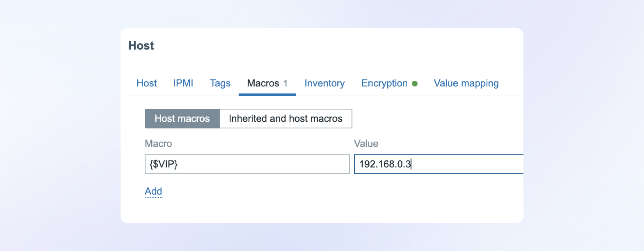This screenshot has height=251, width=644.
Task: Click the gradient background outside the Host panel
Action: click(57, 127)
